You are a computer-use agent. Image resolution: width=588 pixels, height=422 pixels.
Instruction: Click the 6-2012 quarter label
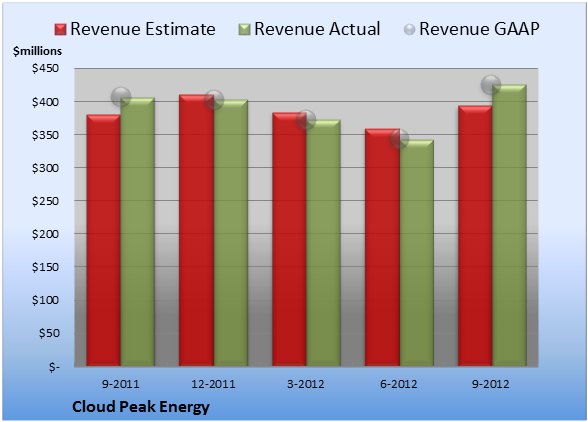click(399, 384)
